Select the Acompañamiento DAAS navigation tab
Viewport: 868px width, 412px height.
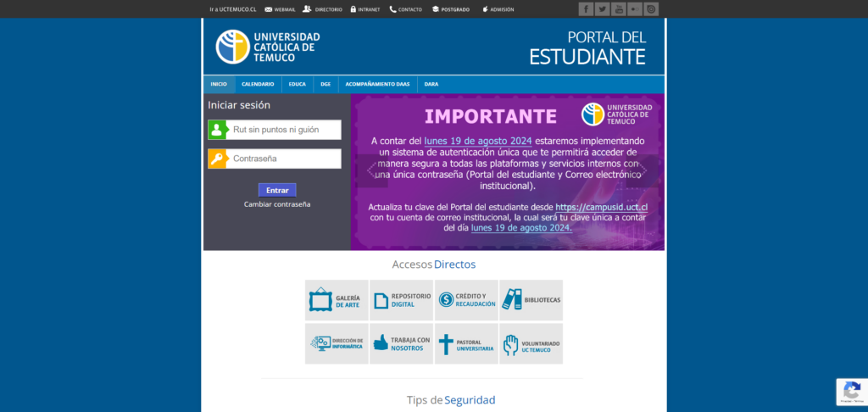click(x=377, y=84)
